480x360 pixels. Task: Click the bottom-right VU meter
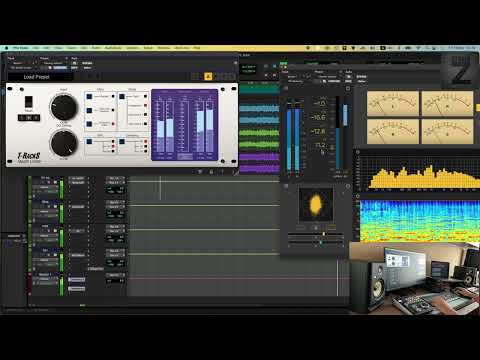447,132
